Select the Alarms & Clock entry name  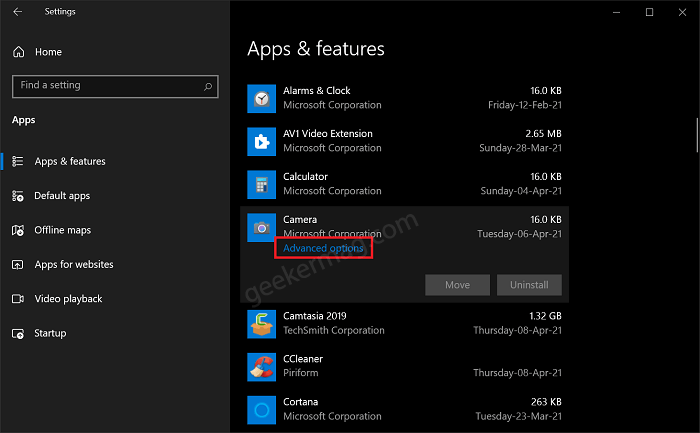click(x=317, y=91)
